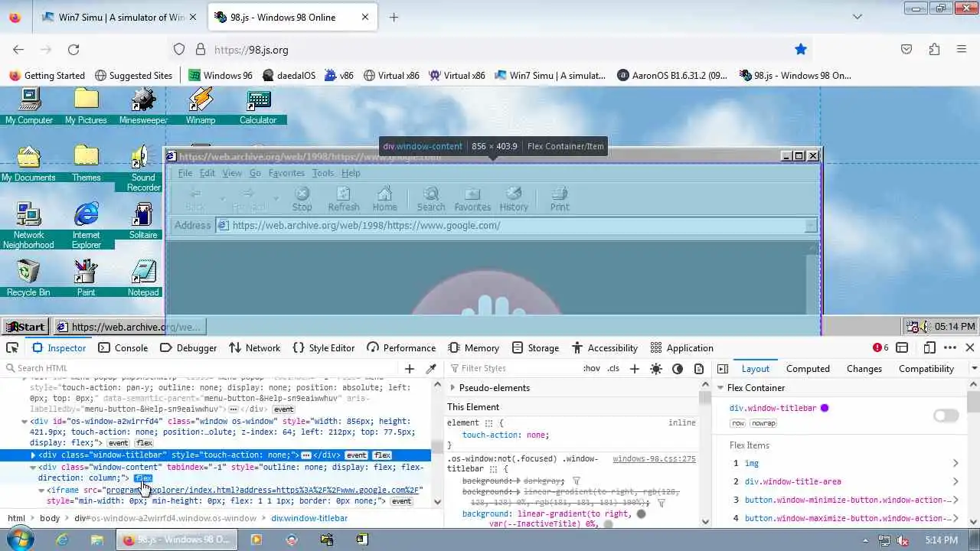Show more sidebar tabs dropdown arrow
Screen dimensions: 980x551
975,369
